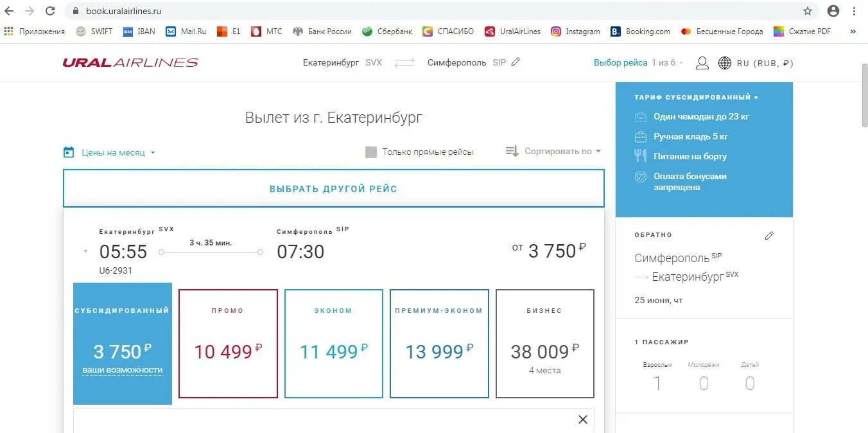Image resolution: width=868 pixels, height=433 pixels.
Task: Open the Chrome three-dot menu
Action: [x=855, y=11]
